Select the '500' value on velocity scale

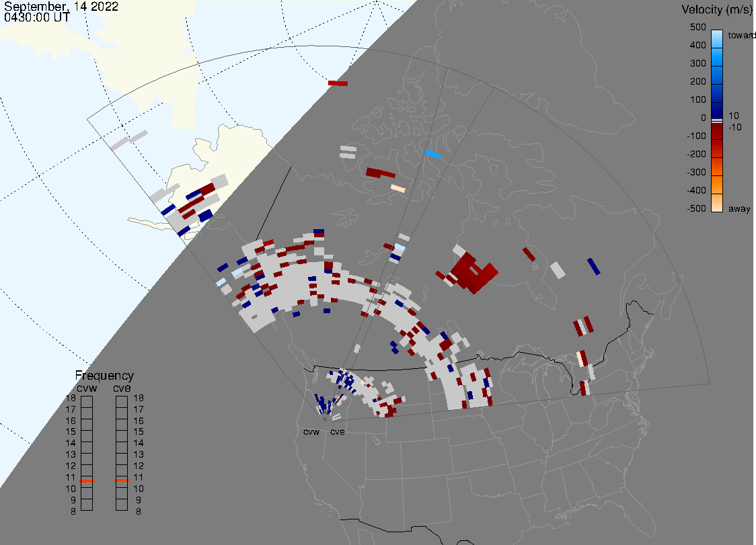click(x=697, y=27)
